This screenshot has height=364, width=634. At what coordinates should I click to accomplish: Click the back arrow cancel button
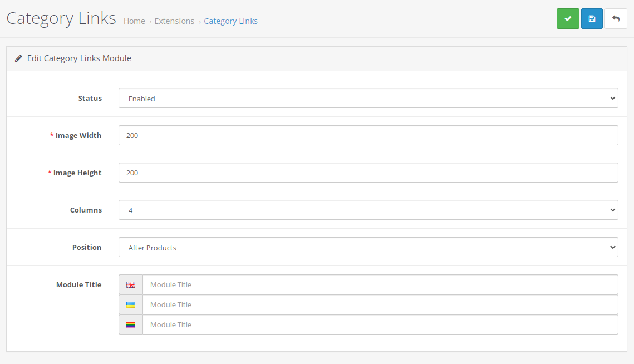[616, 18]
